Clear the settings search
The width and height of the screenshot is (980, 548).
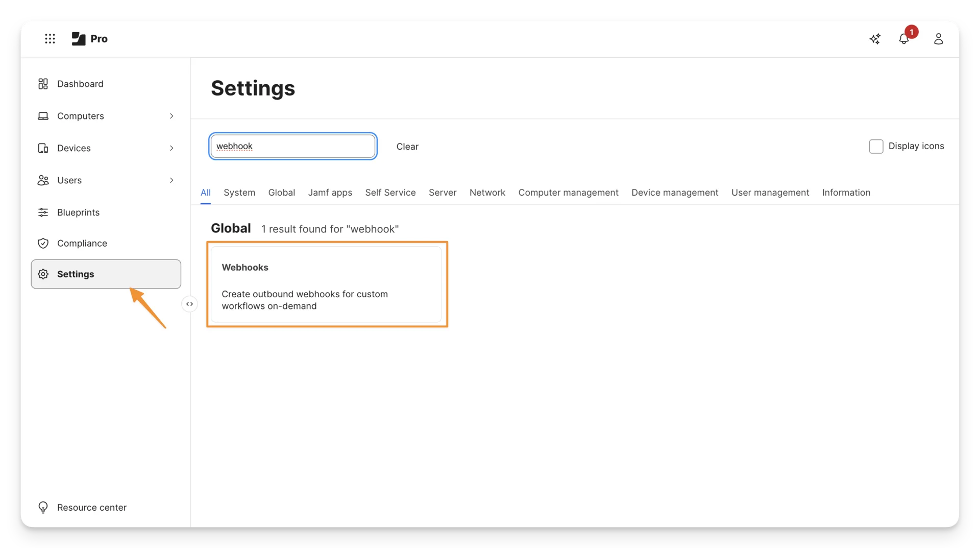click(x=407, y=147)
